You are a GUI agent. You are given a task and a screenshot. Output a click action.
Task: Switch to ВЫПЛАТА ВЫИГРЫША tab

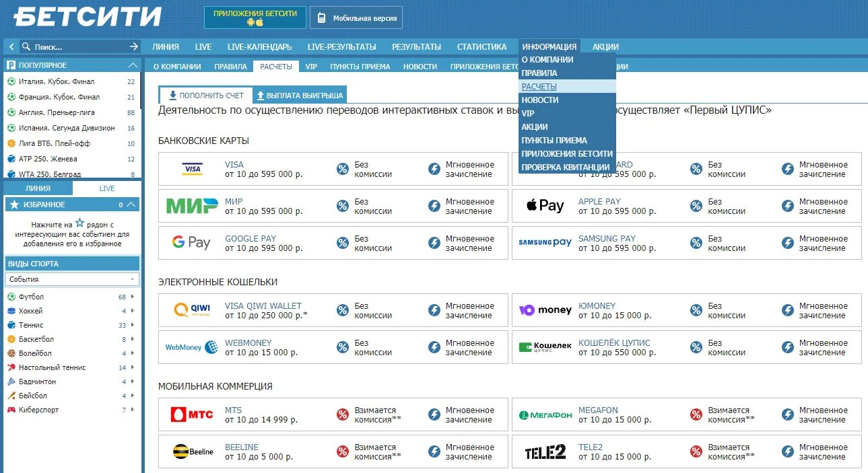pos(300,96)
